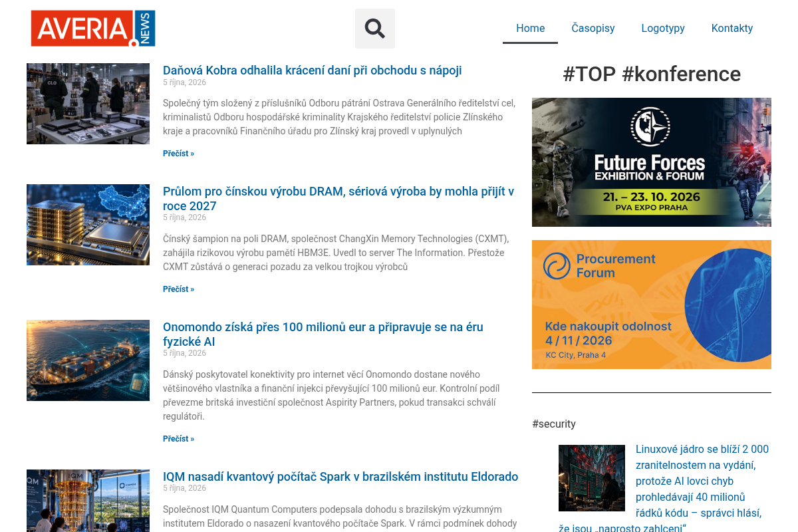Image resolution: width=798 pixels, height=532 pixels.
Task: Click the Daňová Kobra article excerpt text
Action: pyautogui.click(x=339, y=117)
